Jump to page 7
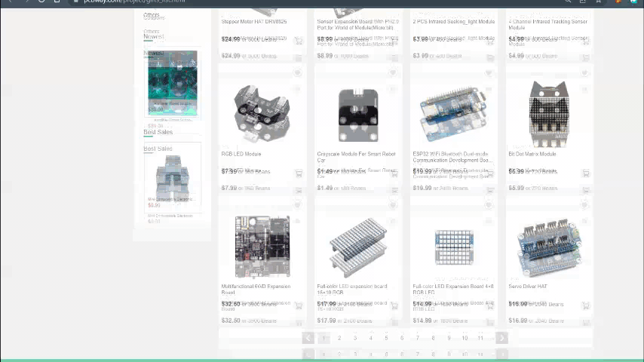644x362 pixels. coord(417,338)
